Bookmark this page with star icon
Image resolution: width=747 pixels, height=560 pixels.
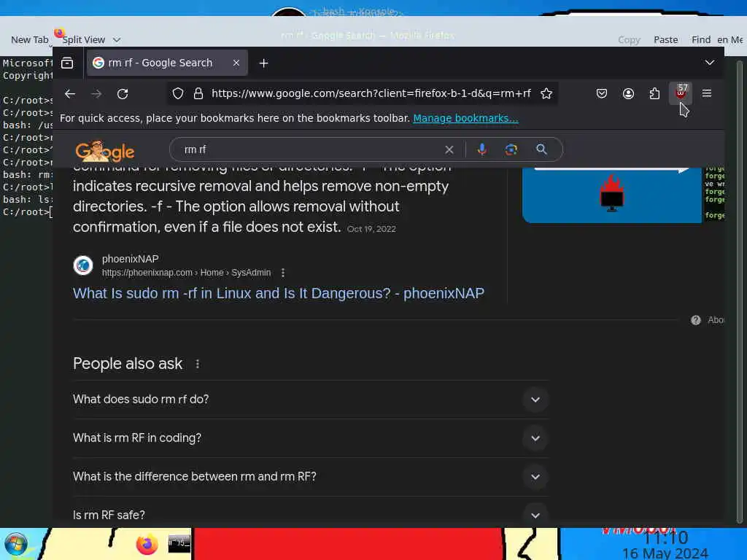point(546,94)
